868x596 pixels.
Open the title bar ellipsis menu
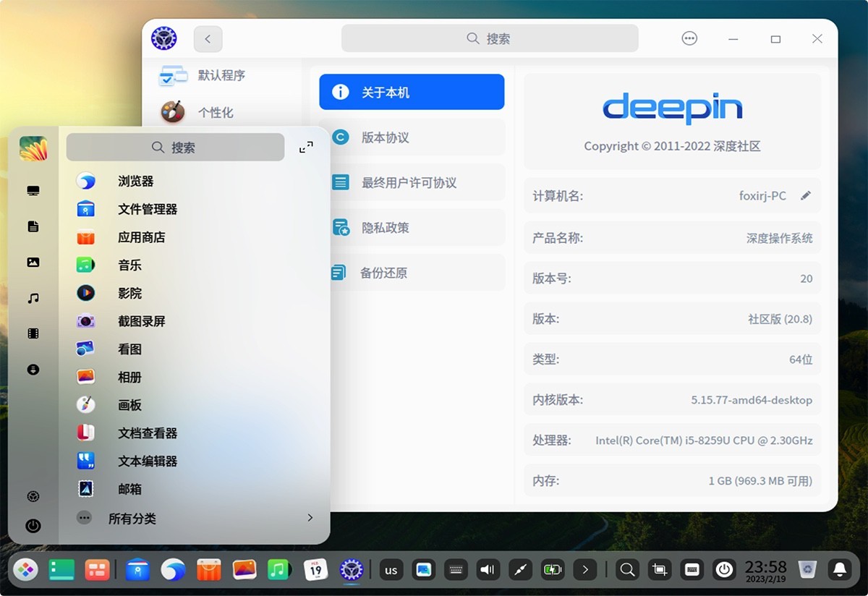pos(689,38)
